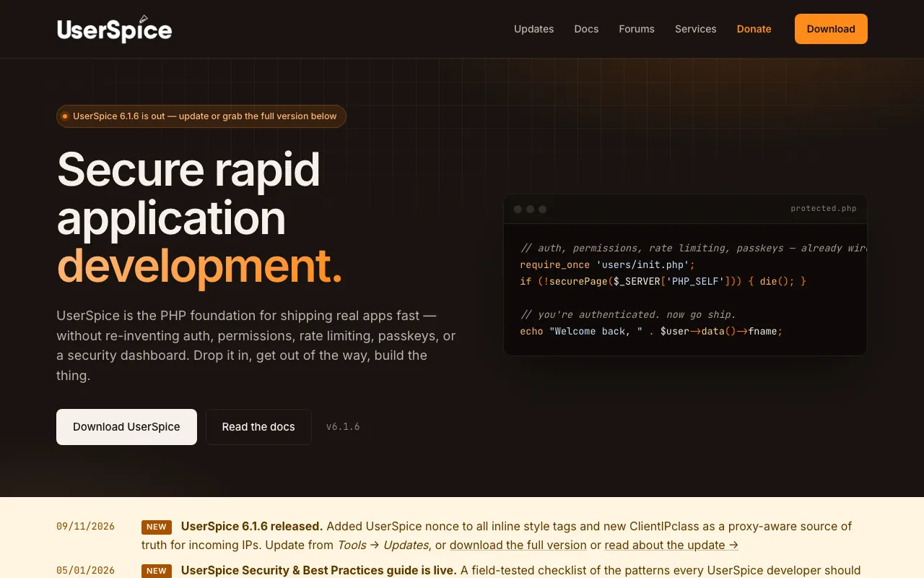Click the Security & Best Practices guide is live headline
The width and height of the screenshot is (924, 578).
click(x=319, y=570)
